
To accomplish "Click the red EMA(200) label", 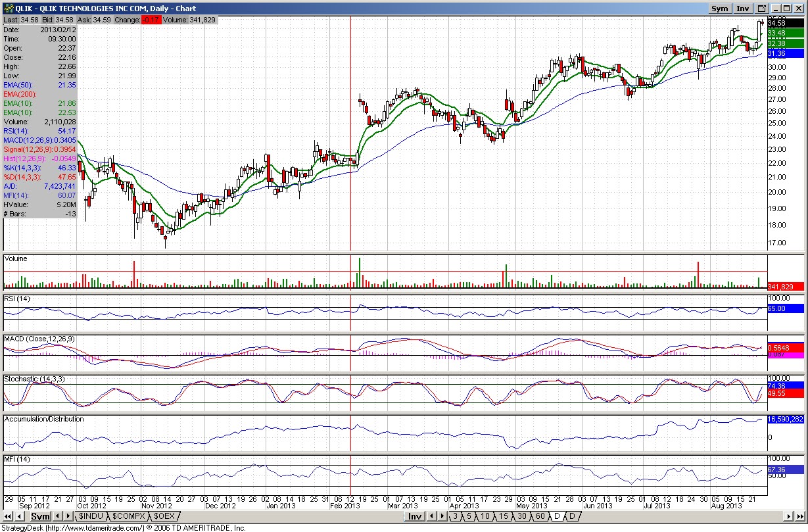I will (19, 94).
